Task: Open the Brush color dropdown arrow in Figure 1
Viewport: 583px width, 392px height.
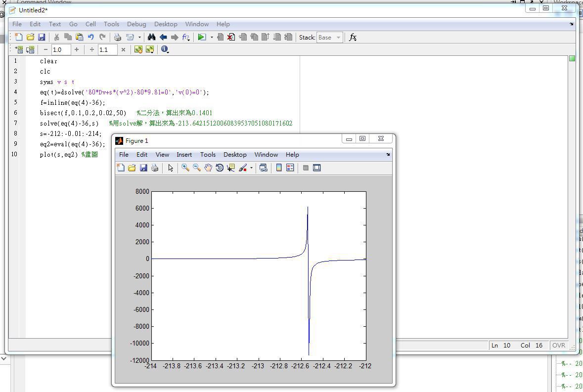Action: 251,168
